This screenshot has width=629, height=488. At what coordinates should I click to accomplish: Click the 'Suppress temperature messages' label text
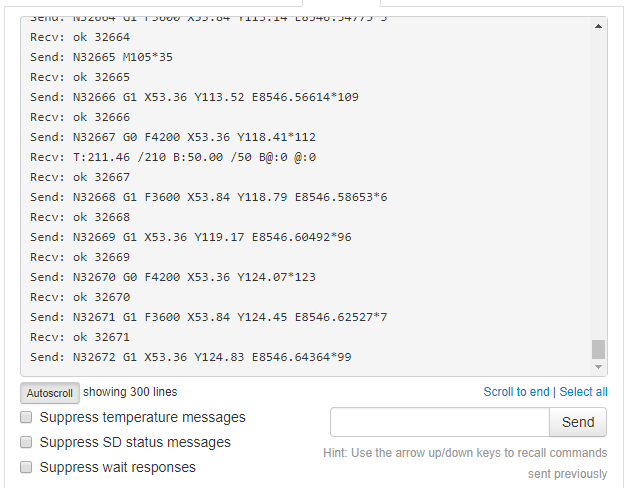[142, 417]
